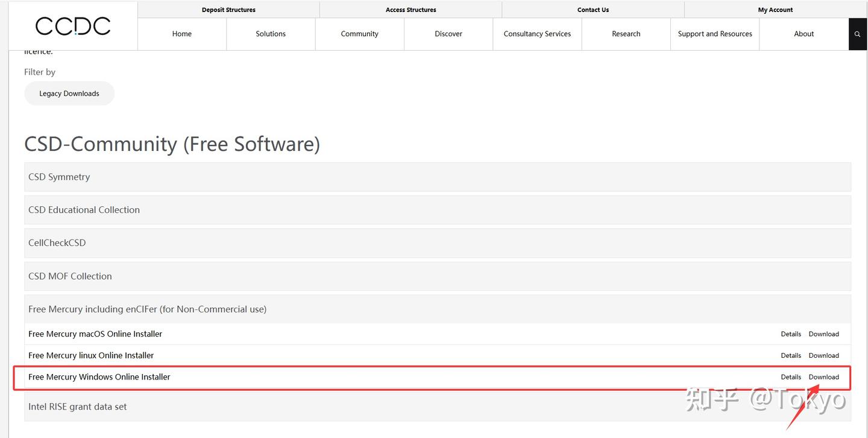Toggle the Legacy Downloads filter
This screenshot has height=438, width=868.
pyautogui.click(x=69, y=94)
